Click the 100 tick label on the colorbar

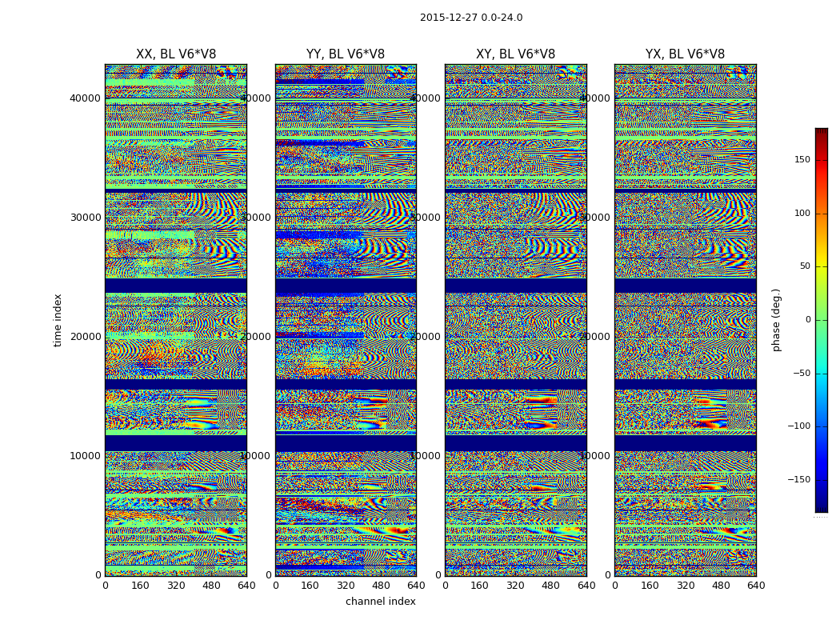tap(802, 213)
